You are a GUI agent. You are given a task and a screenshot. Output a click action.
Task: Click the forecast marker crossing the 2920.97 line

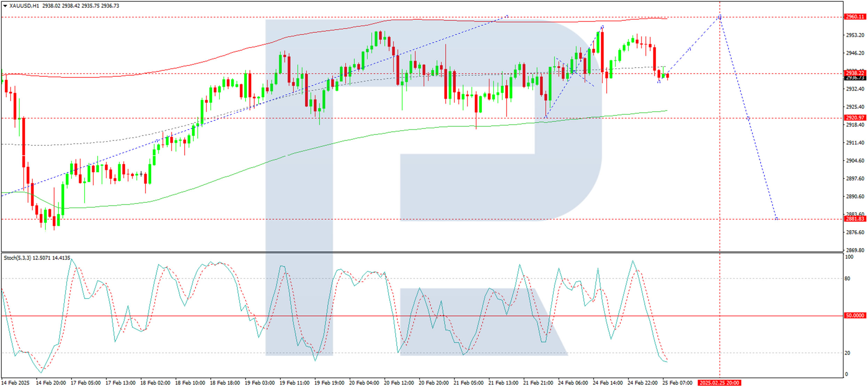(x=748, y=119)
